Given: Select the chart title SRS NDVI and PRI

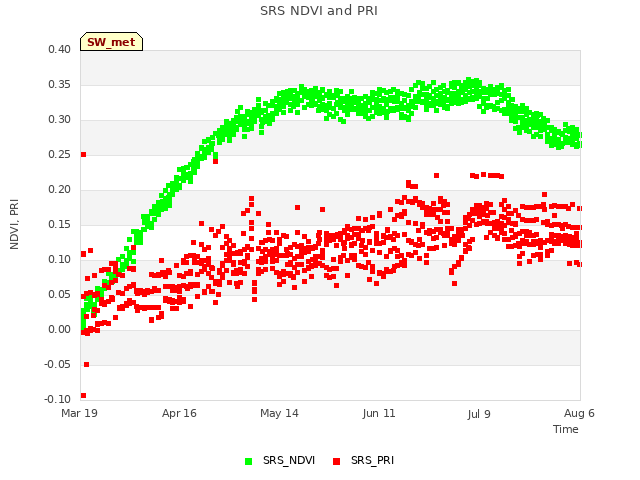Looking at the screenshot, I should (x=319, y=11).
